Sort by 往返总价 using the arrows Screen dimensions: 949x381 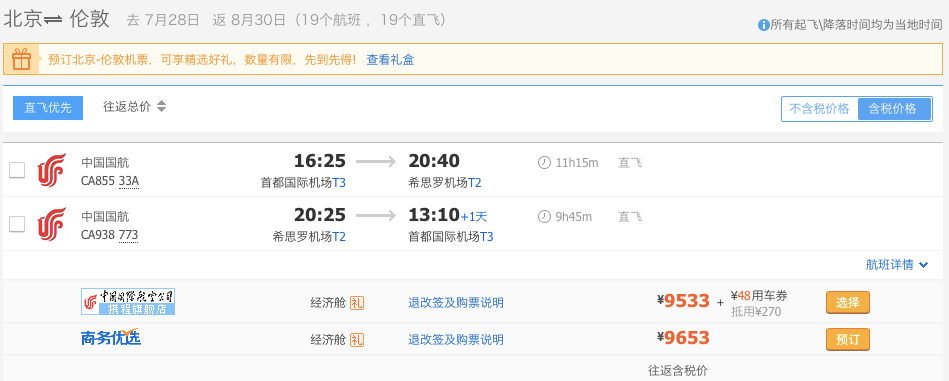click(x=161, y=107)
